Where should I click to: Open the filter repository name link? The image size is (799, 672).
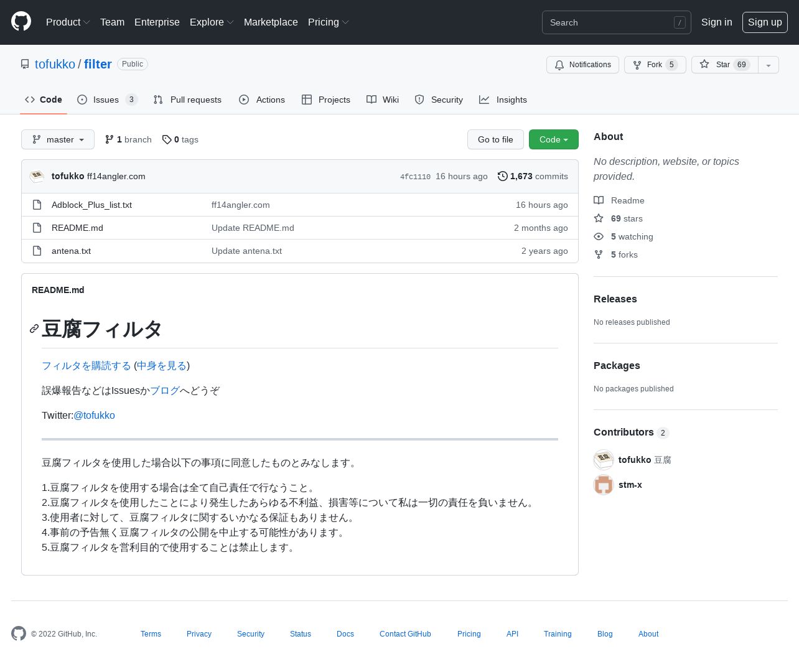coord(98,64)
